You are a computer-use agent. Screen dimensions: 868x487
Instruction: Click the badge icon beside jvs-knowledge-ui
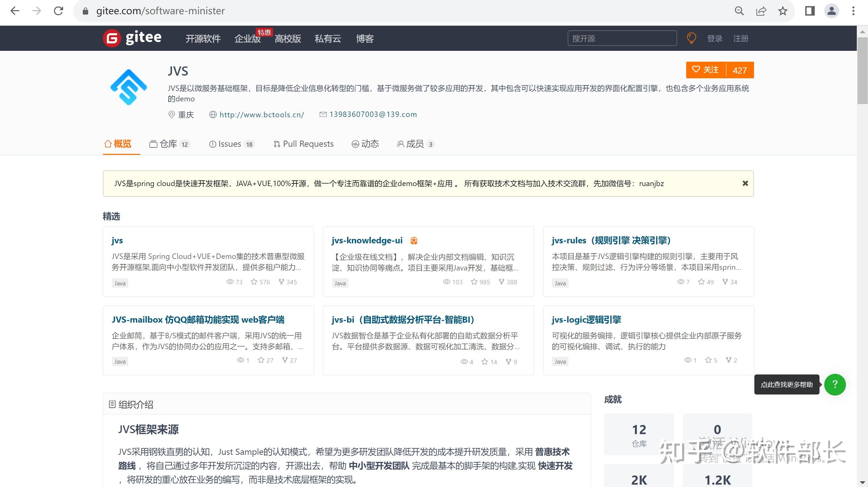(x=414, y=241)
